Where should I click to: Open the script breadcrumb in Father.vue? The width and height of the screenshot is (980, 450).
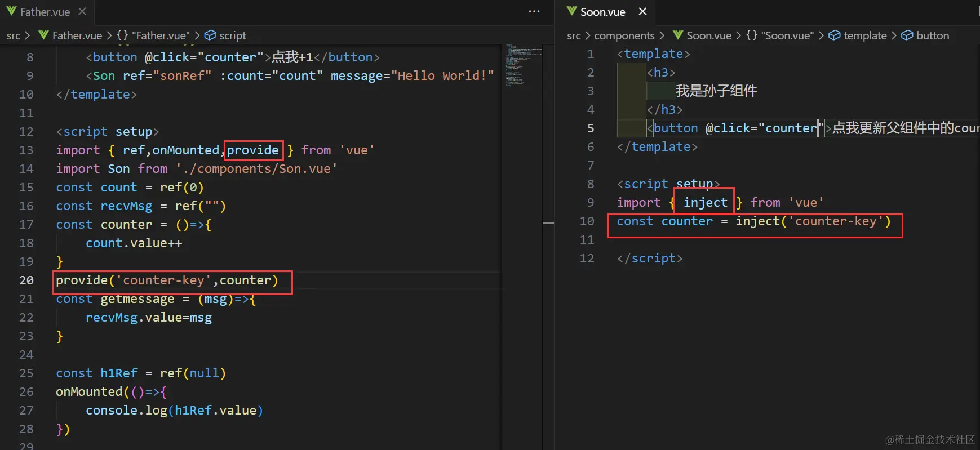tap(225, 35)
